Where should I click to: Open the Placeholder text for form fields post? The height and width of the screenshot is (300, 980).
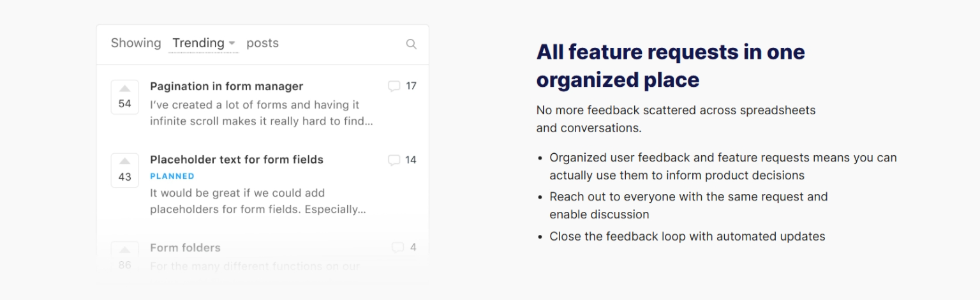tap(237, 160)
